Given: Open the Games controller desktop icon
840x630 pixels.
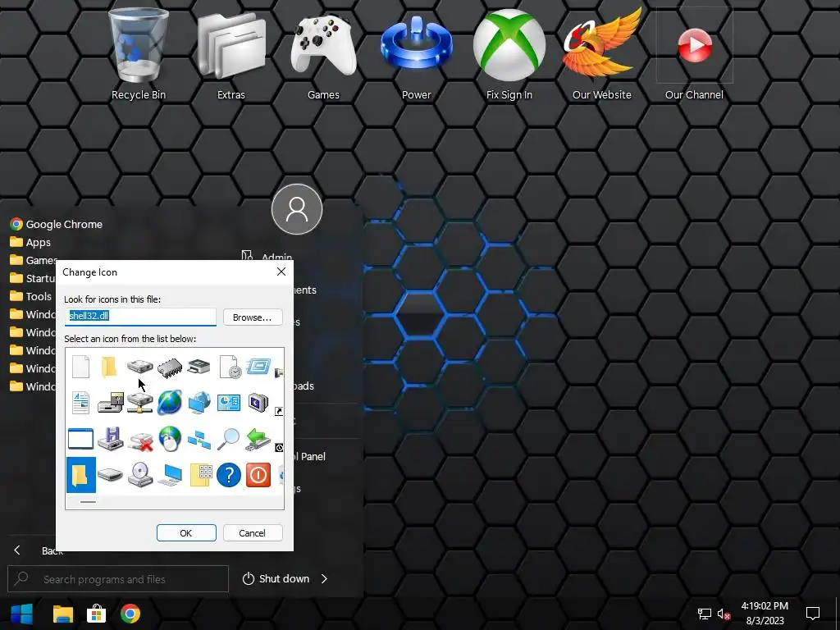Looking at the screenshot, I should click(x=323, y=53).
